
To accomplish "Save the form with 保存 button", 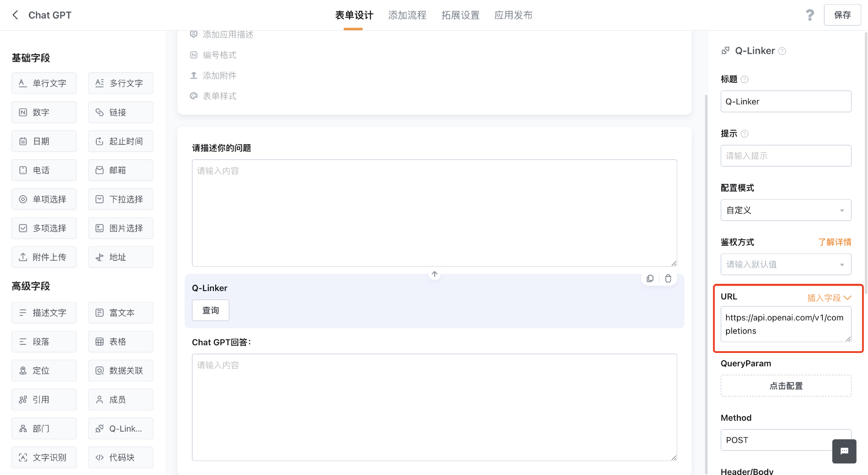I will [x=842, y=15].
